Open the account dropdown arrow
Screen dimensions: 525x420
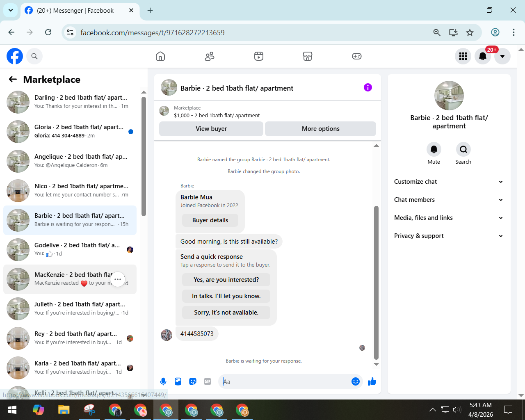click(x=502, y=56)
